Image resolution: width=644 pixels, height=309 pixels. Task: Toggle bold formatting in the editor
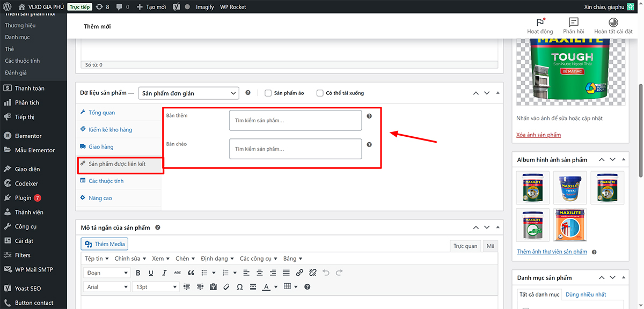coord(138,273)
